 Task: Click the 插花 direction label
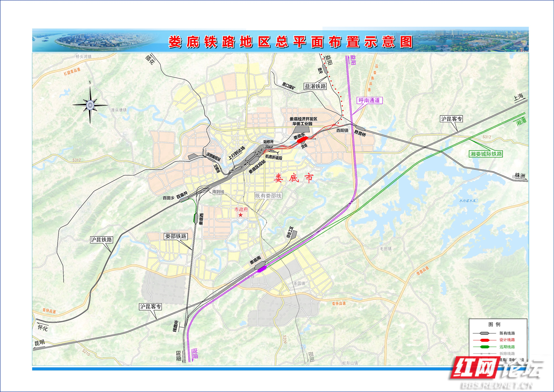(150, 60)
